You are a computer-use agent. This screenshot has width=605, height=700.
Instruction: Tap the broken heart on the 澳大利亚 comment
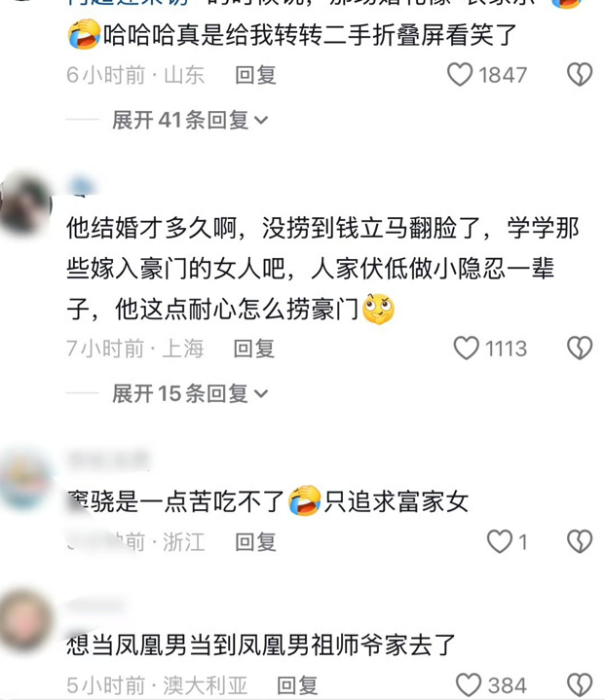580,684
